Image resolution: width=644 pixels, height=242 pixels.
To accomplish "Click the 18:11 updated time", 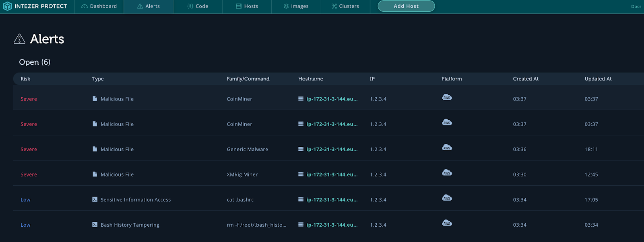I will point(591,149).
